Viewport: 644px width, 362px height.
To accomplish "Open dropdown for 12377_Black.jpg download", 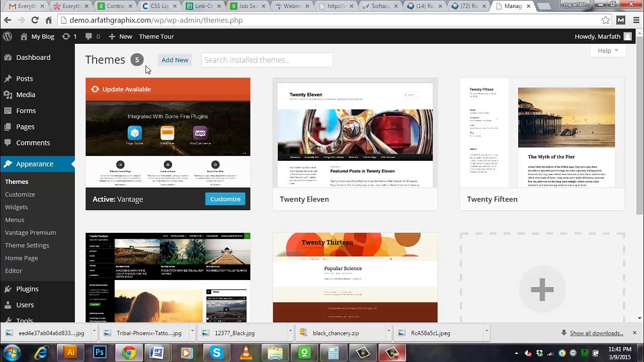I will point(290,333).
